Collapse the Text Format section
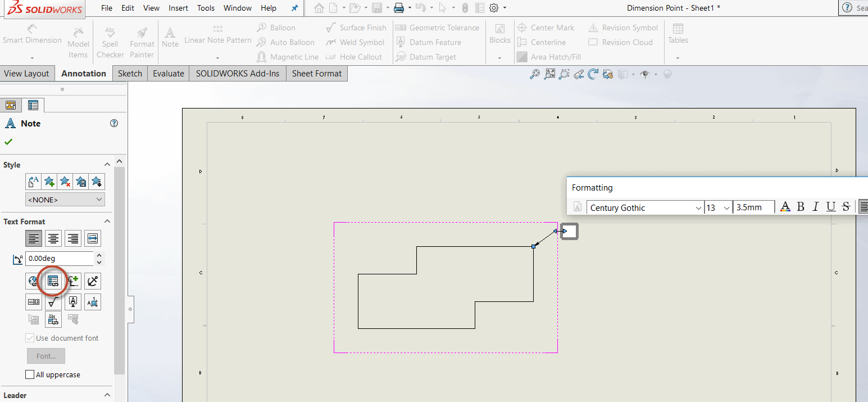Screen dimensions: 868x402 pyautogui.click(x=107, y=222)
